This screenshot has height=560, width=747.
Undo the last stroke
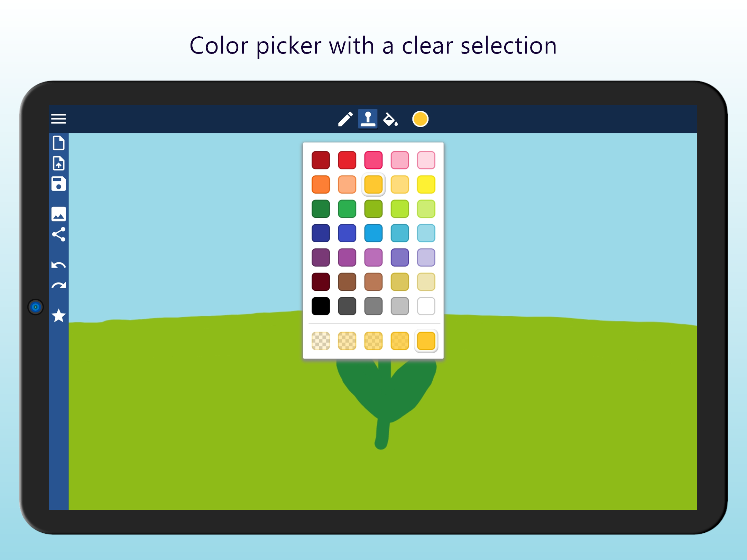point(58,265)
